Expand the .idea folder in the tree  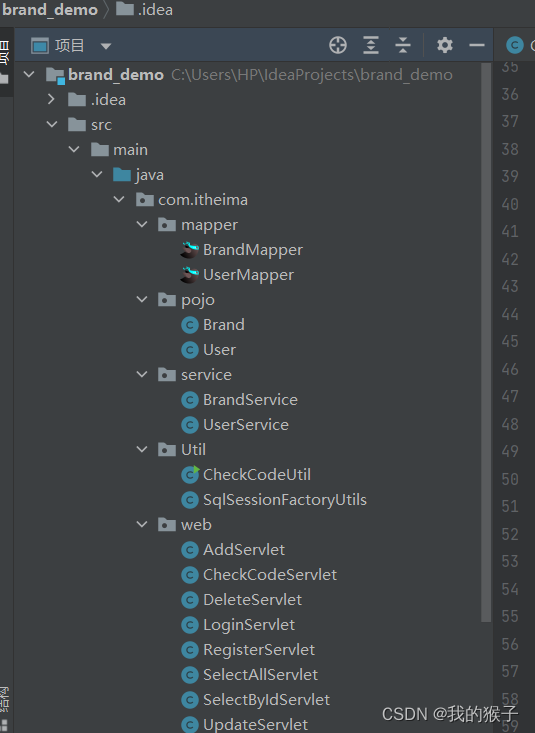(x=51, y=99)
